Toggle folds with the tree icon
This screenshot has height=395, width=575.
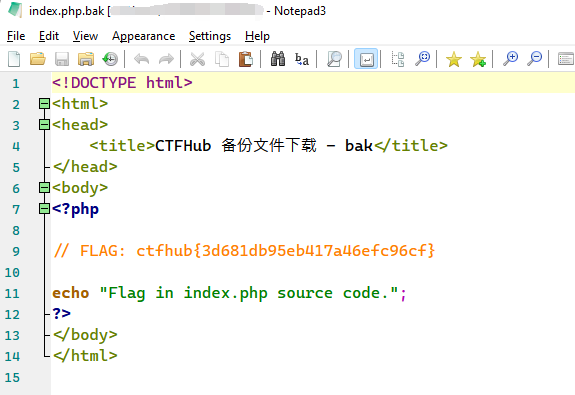(398, 59)
